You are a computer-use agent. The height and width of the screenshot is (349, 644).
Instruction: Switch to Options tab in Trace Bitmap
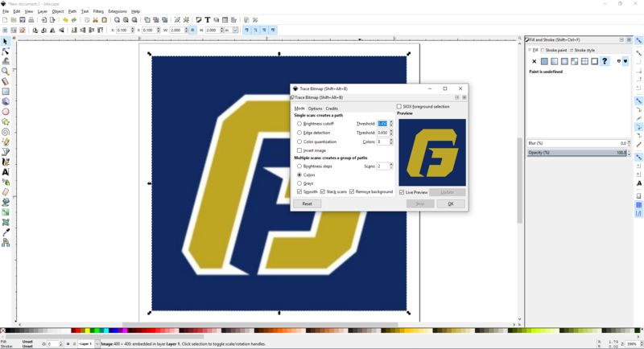[315, 109]
